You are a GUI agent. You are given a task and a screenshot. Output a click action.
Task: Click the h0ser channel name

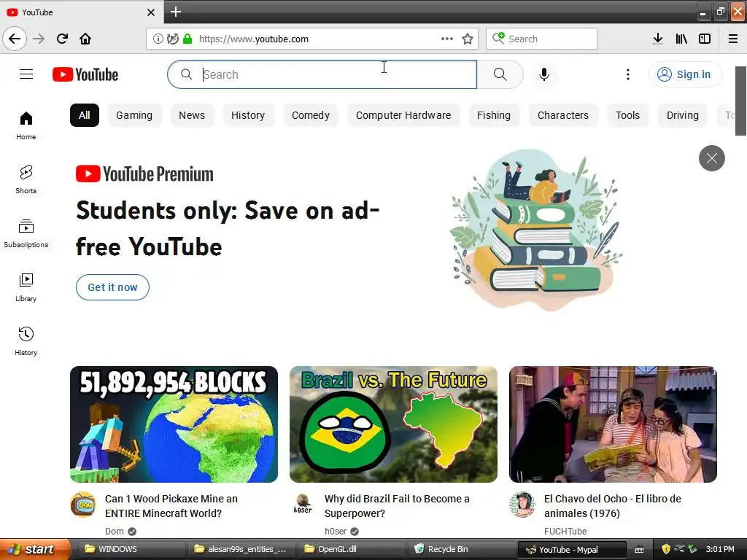(336, 531)
